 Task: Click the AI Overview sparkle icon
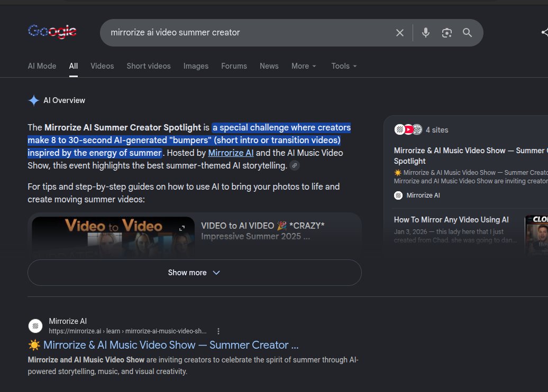pyautogui.click(x=33, y=100)
